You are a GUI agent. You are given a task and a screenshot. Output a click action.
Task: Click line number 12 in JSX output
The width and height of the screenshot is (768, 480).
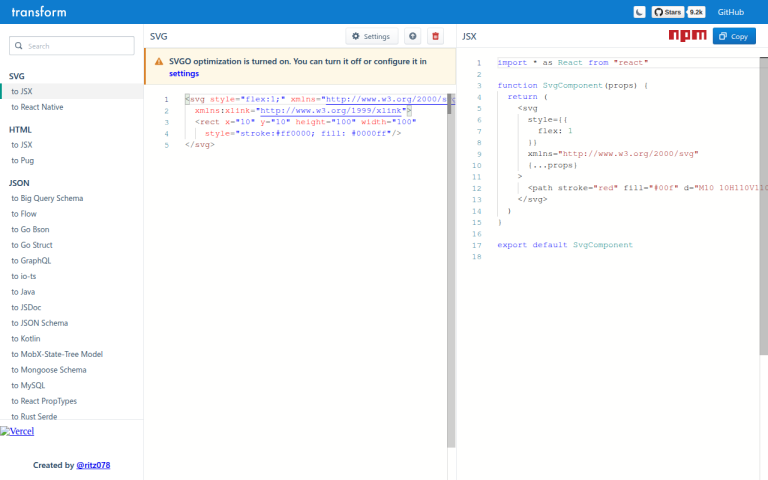(477, 189)
